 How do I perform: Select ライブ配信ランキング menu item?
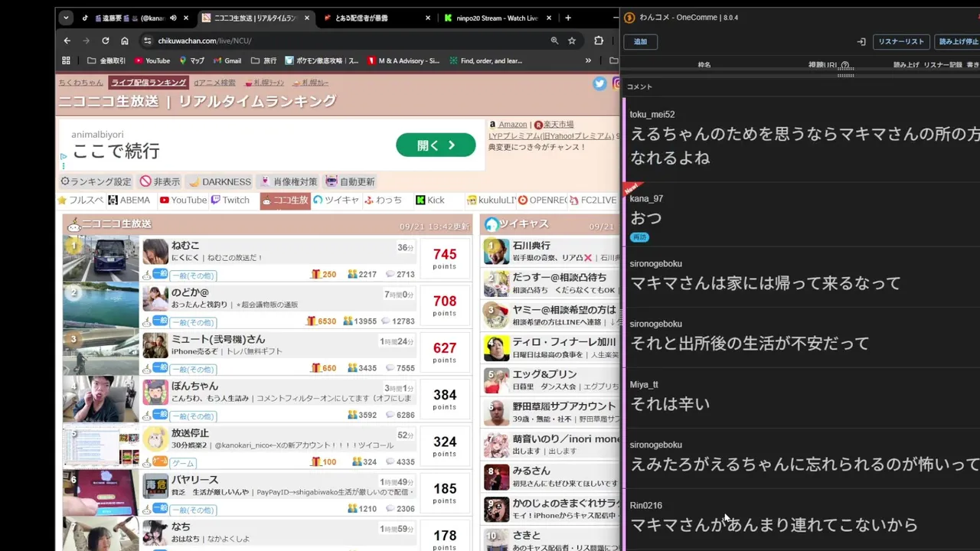click(x=149, y=83)
